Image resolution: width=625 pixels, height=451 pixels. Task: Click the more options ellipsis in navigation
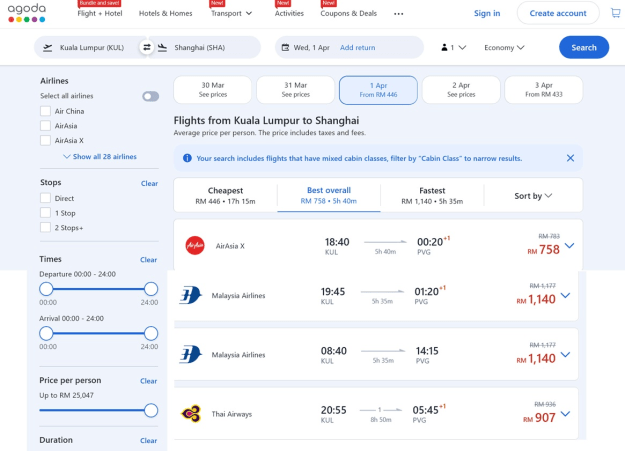coord(399,14)
